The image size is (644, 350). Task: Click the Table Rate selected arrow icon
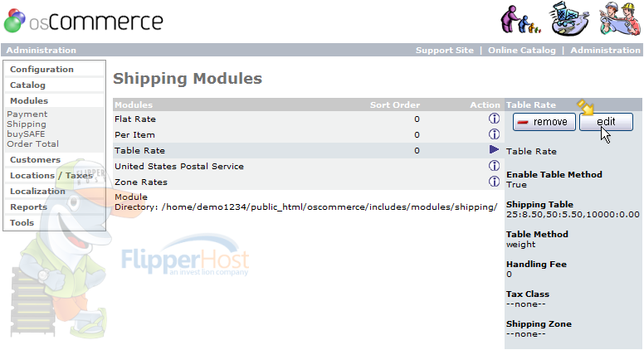click(x=494, y=150)
